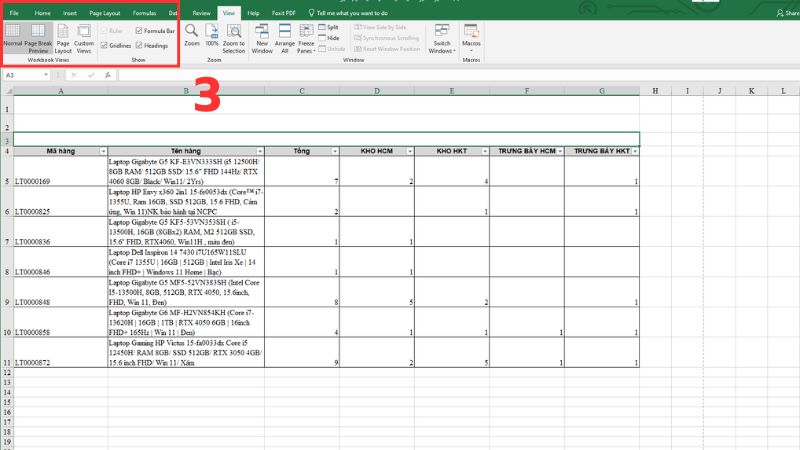Enable View Side by Side
The image size is (800, 450).
click(x=381, y=27)
